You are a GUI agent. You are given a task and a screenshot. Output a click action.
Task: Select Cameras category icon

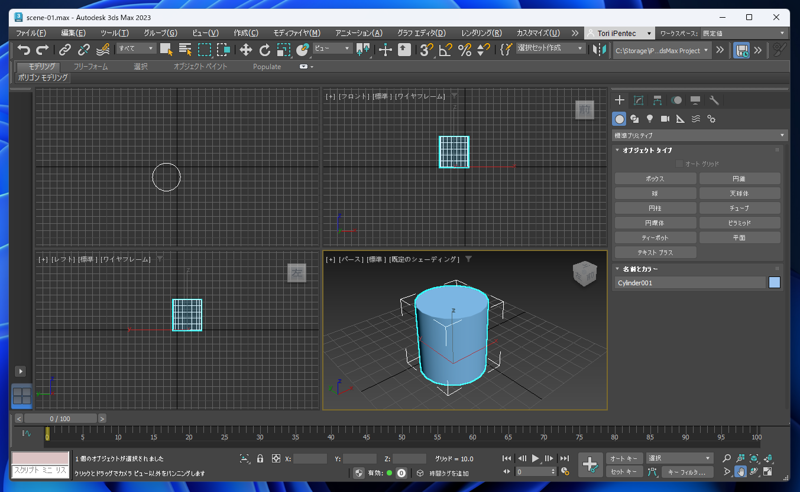coord(665,119)
